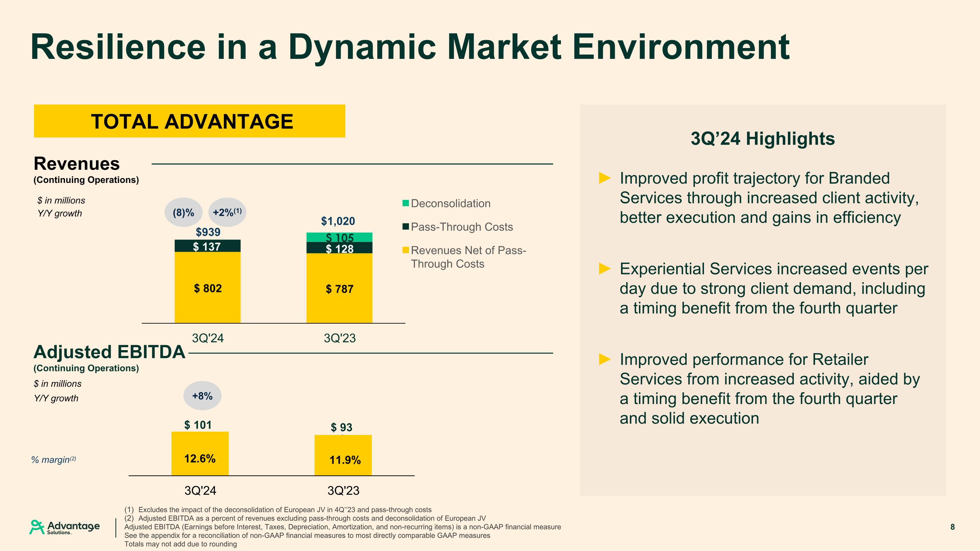Click the Revenues Net legend yellow square
This screenshot has height=551, width=980.
(x=405, y=250)
